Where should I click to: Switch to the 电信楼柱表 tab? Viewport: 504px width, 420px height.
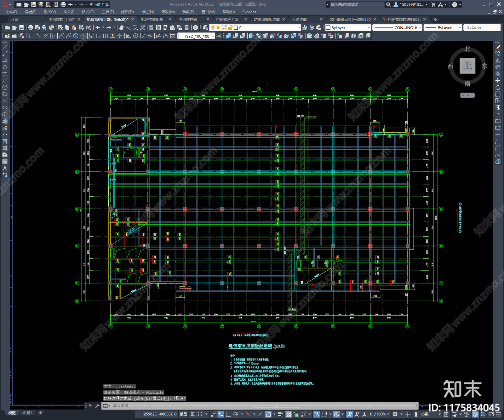(x=188, y=19)
